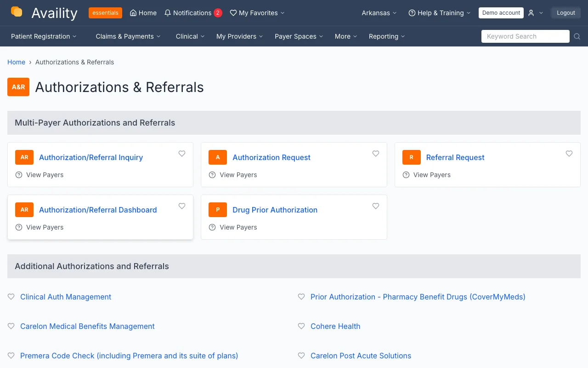Image resolution: width=588 pixels, height=368 pixels.
Task: Open the Arkansas region dropdown
Action: 379,13
